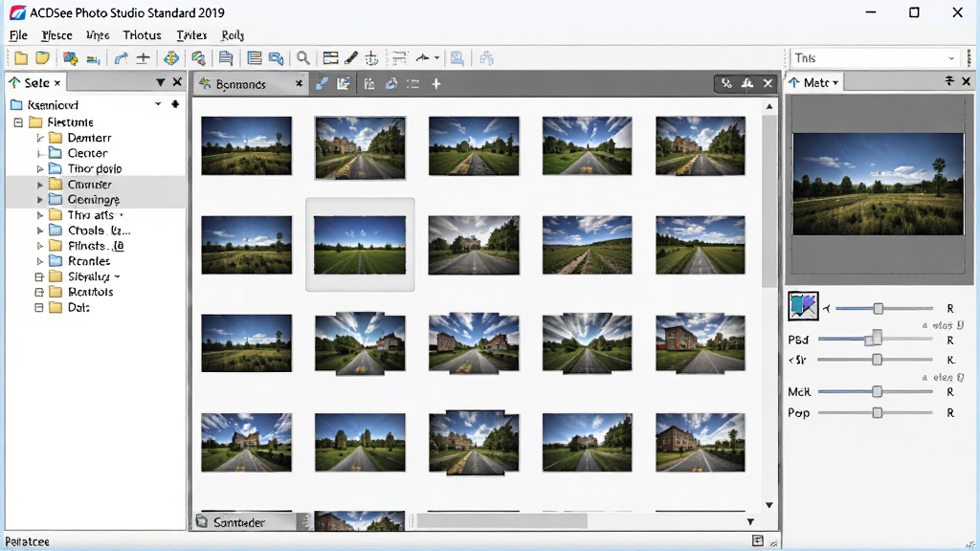Toggle the Rentiols folder tree node
980x551 pixels.
pyautogui.click(x=38, y=292)
